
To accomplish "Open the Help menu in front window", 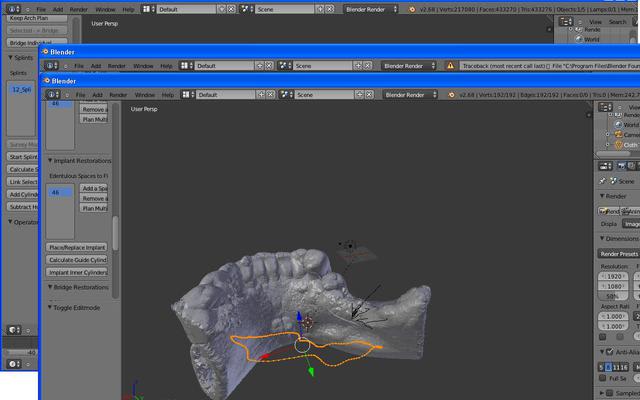I will (168, 94).
